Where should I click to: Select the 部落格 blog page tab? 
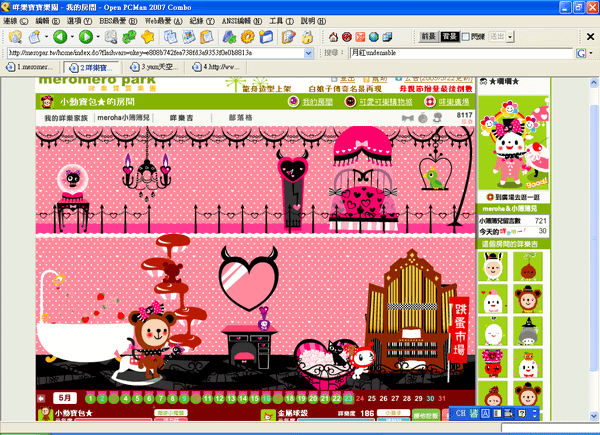click(x=240, y=118)
